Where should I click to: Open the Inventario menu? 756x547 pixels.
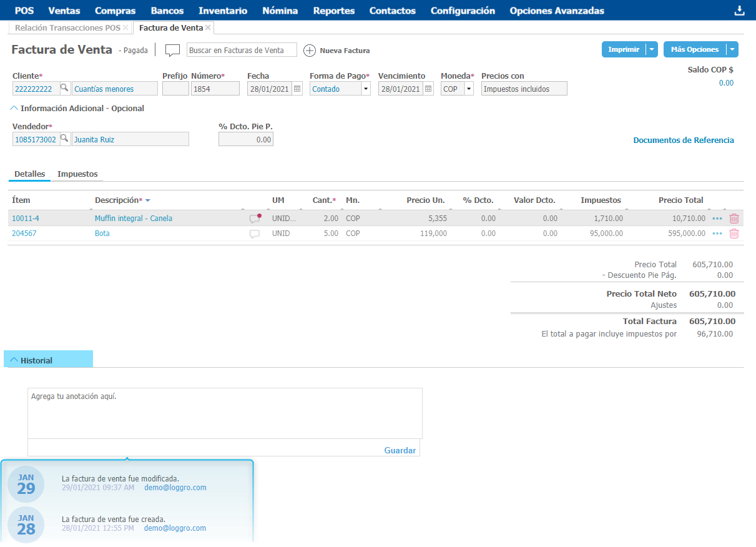click(x=223, y=11)
